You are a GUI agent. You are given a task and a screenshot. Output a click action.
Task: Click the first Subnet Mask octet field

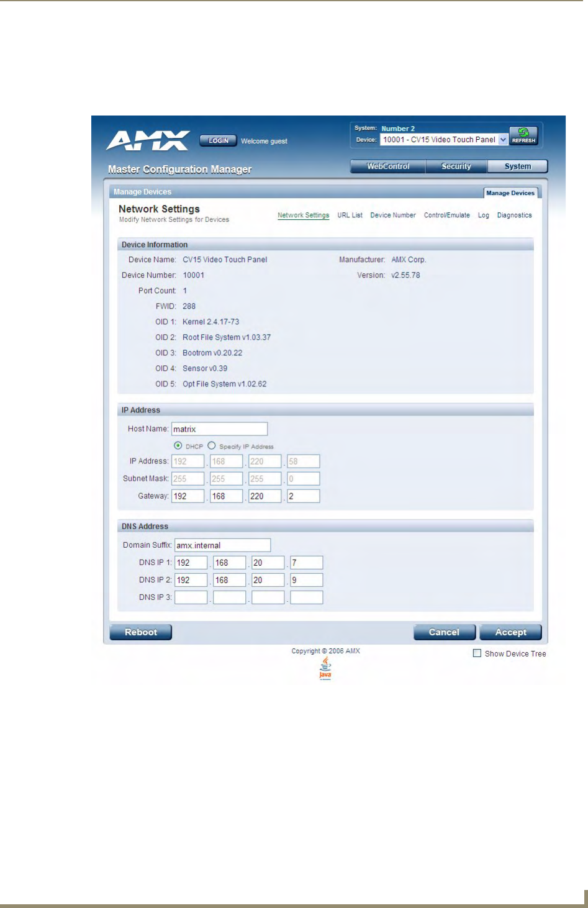pos(188,479)
